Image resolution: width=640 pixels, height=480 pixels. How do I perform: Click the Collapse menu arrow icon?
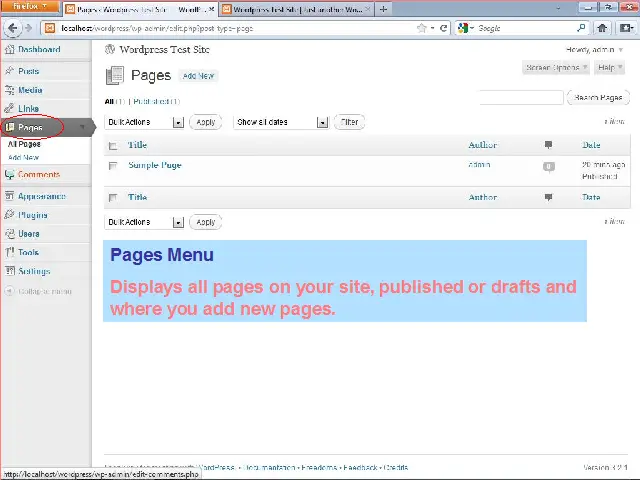9,291
